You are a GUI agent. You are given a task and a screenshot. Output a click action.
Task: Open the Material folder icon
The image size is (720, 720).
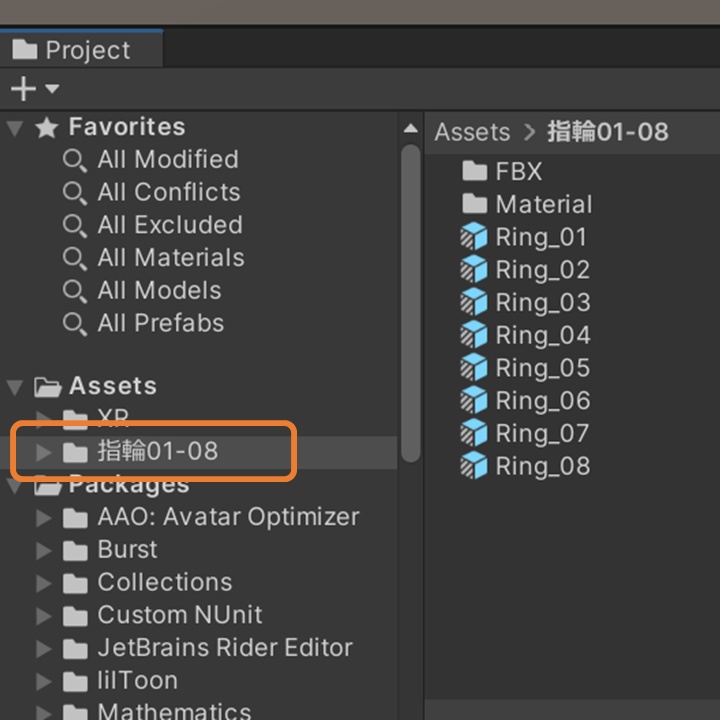474,204
